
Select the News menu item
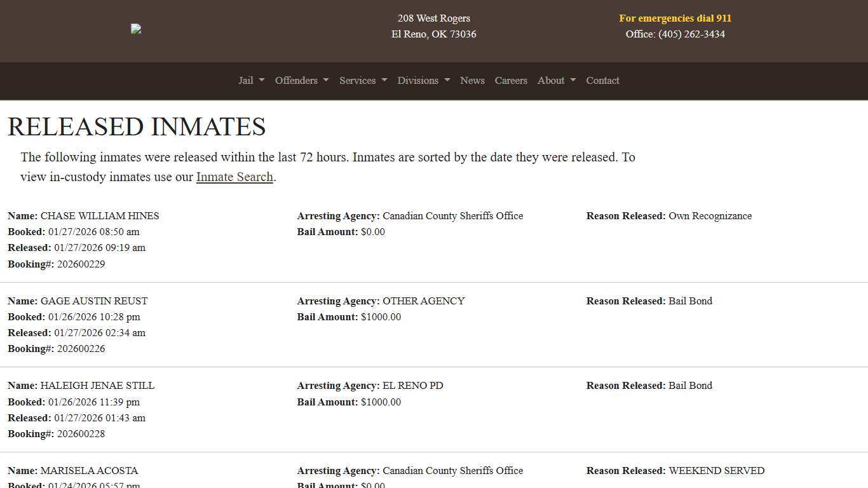(x=472, y=81)
